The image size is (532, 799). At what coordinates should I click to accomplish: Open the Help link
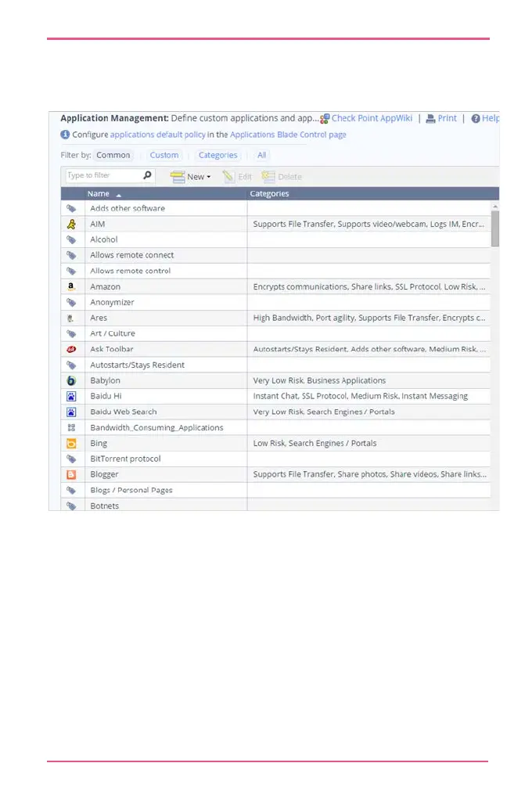click(491, 118)
